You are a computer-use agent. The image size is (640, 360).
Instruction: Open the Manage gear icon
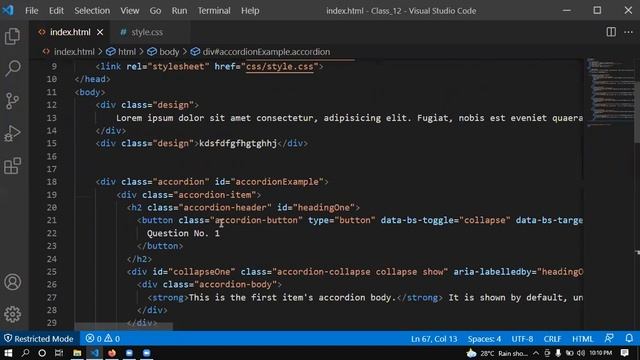click(x=12, y=314)
